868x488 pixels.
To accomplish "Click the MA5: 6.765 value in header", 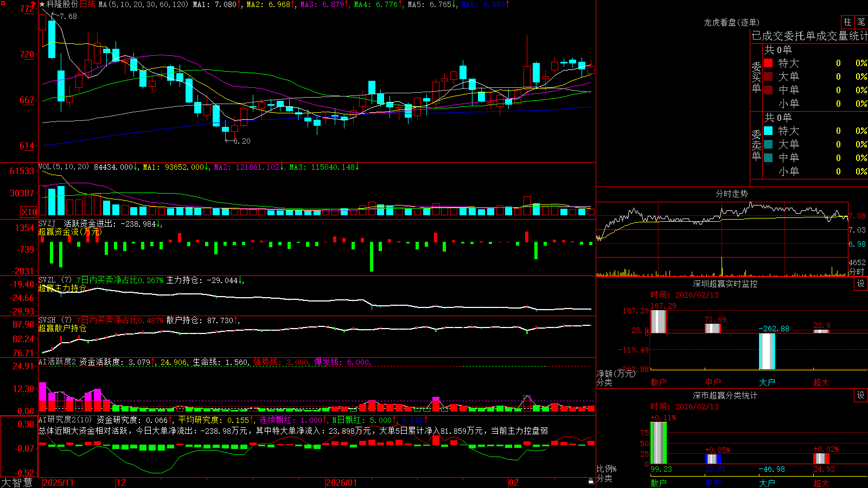I will (431, 4).
